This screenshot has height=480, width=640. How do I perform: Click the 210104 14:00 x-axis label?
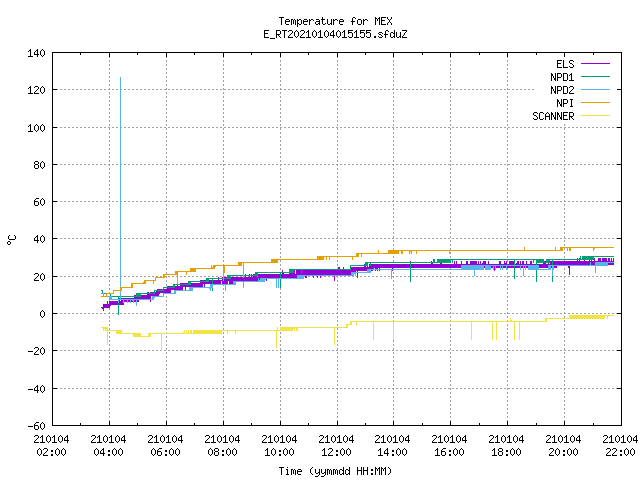click(x=393, y=446)
